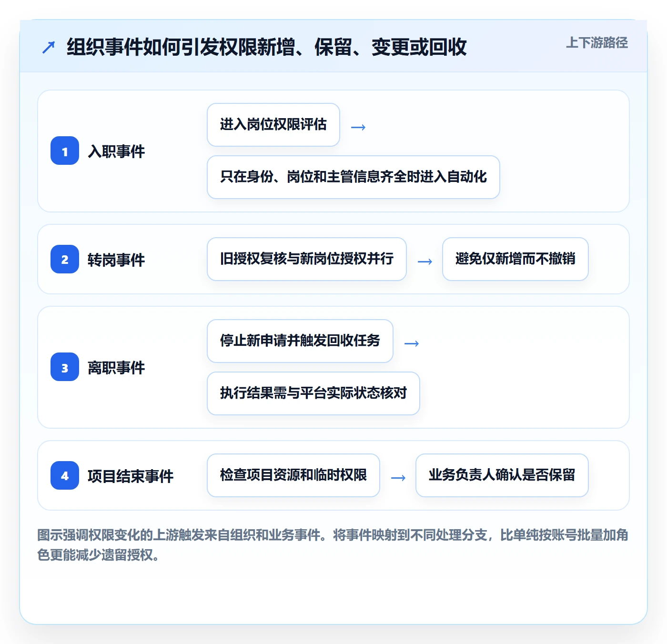Image resolution: width=667 pixels, height=644 pixels.
Task: Click the number 2 badge for 转岗事件
Action: (x=65, y=259)
